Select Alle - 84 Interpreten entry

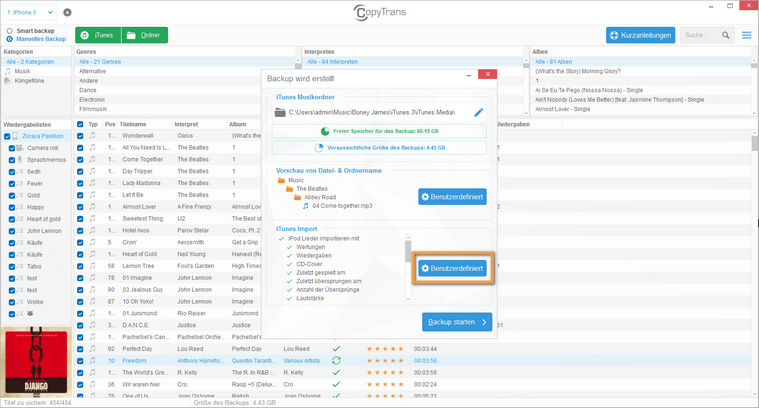point(333,62)
